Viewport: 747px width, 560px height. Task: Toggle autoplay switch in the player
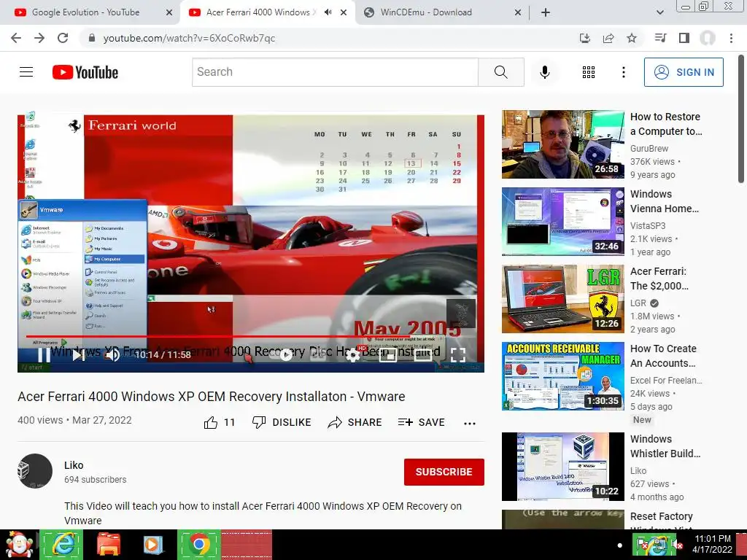click(286, 355)
